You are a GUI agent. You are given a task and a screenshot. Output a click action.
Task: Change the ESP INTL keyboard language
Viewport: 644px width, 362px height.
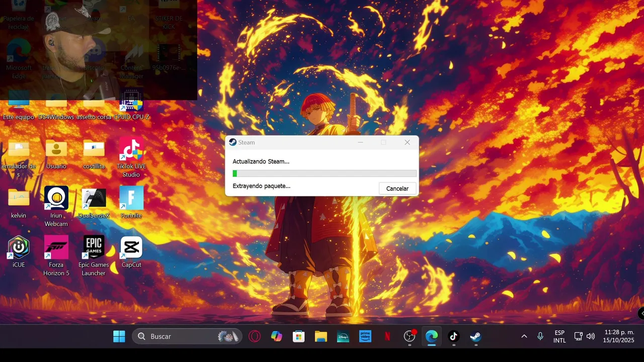pos(559,336)
